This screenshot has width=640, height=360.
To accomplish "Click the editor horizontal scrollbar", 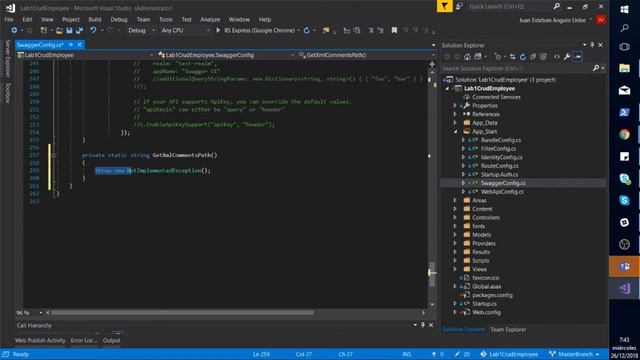I will click(x=182, y=313).
